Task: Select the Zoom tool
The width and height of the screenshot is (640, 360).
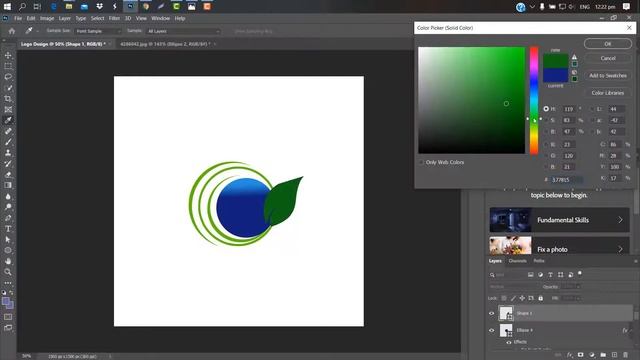Action: point(8,272)
